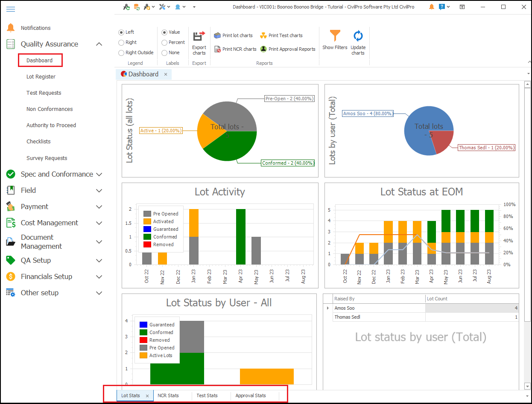The image size is (532, 404).
Task: Select the Value labels radio button
Action: (x=164, y=32)
